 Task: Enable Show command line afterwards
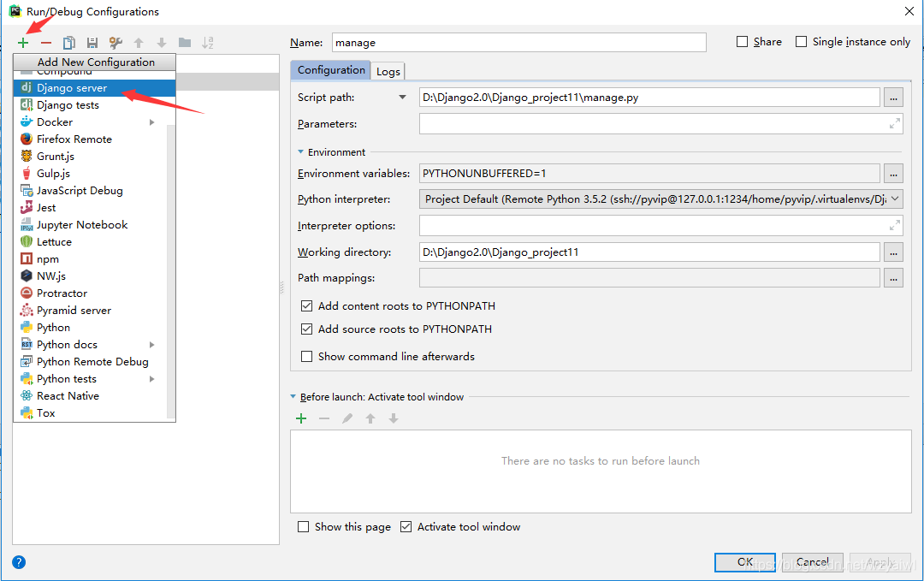point(306,357)
